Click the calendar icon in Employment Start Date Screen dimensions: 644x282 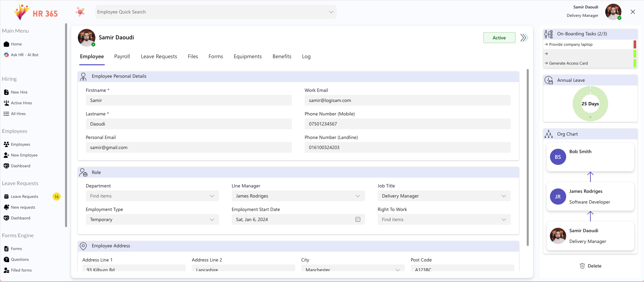pos(358,219)
